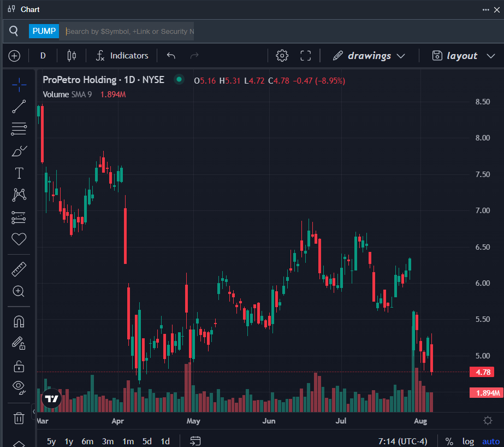Select the 3m time range
This screenshot has width=504, height=447.
108,441
